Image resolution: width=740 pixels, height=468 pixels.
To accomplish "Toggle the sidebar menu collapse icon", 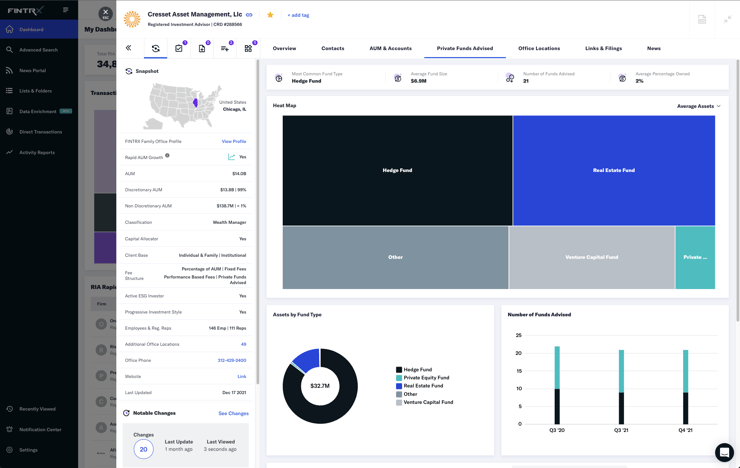I will 66,10.
